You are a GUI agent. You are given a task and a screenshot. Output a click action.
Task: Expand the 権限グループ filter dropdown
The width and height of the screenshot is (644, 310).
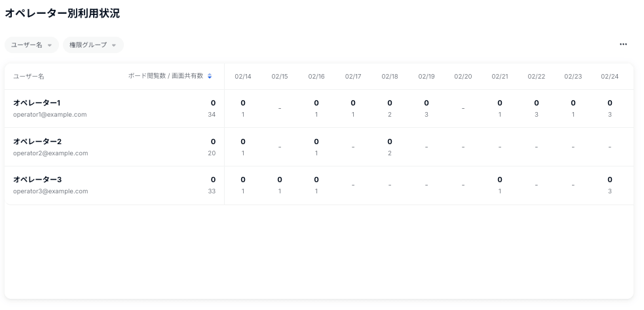(93, 45)
